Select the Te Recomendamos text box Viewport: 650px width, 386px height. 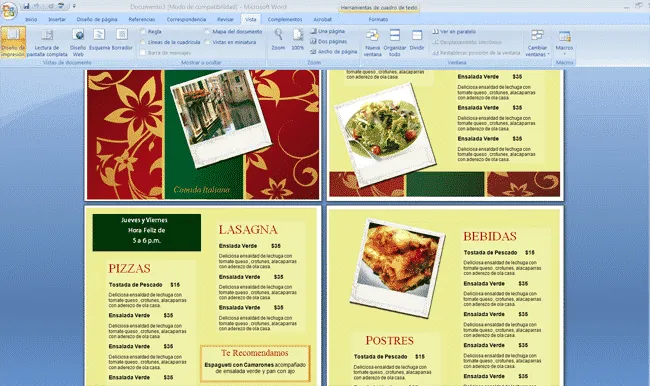(x=255, y=363)
